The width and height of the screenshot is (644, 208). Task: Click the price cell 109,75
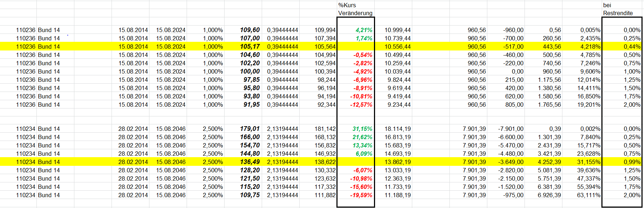243,195
